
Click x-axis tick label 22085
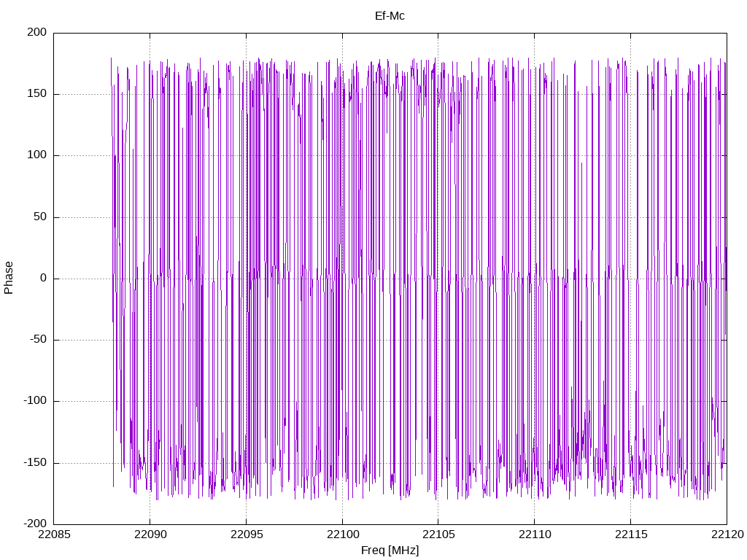[x=54, y=534]
